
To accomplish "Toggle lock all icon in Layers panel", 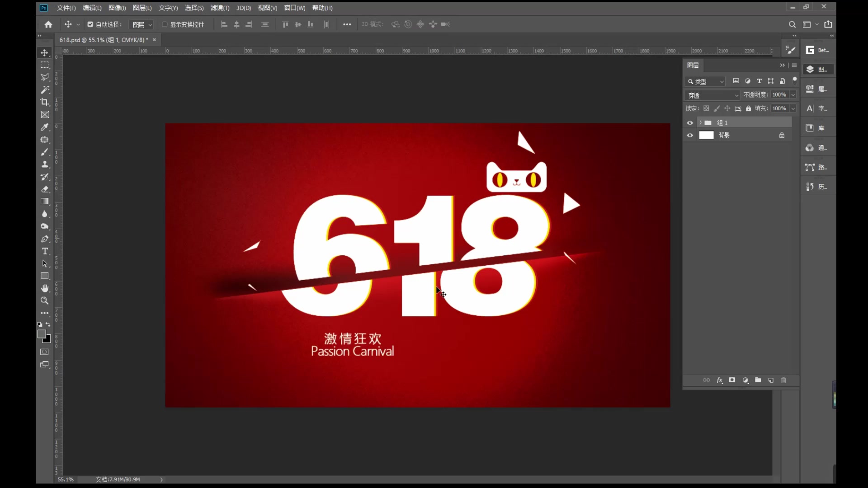I will 749,108.
